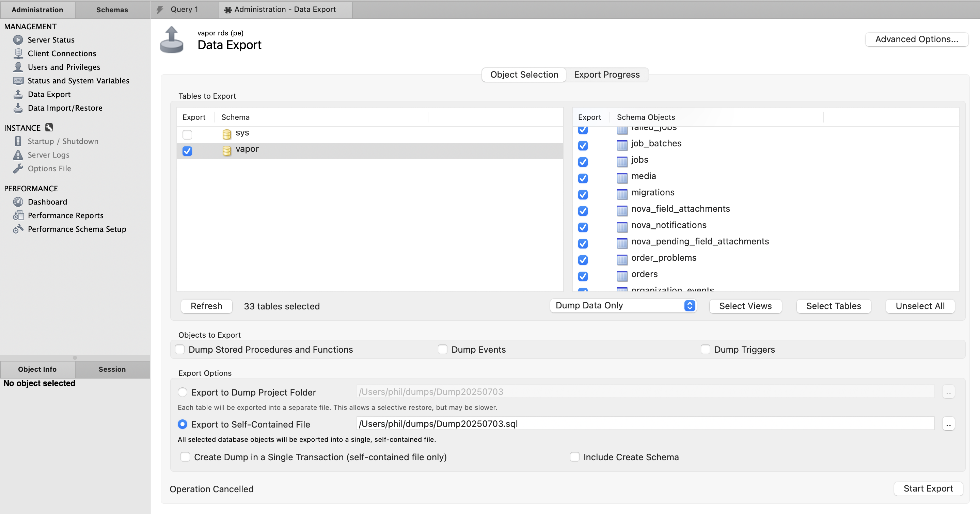Open Status and System Variables icon
Screen dimensions: 980x514
click(18, 81)
